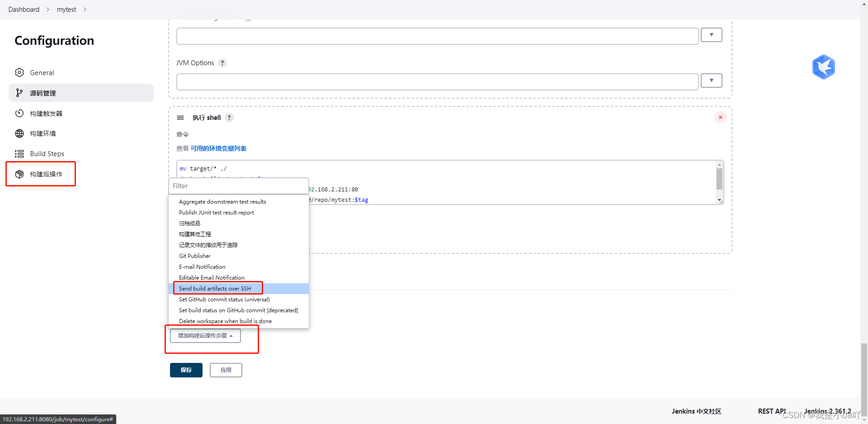Click the blue bird floating icon
The width and height of the screenshot is (868, 424).
click(x=823, y=67)
